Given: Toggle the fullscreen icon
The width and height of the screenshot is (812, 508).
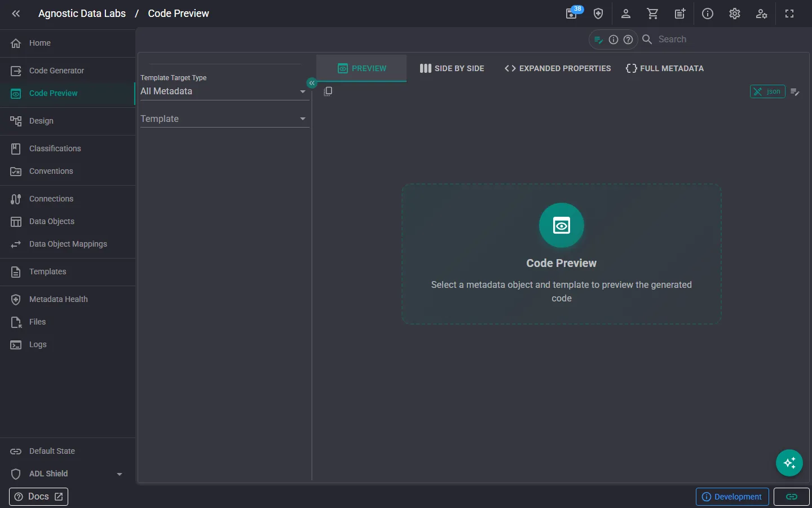Looking at the screenshot, I should click(789, 14).
